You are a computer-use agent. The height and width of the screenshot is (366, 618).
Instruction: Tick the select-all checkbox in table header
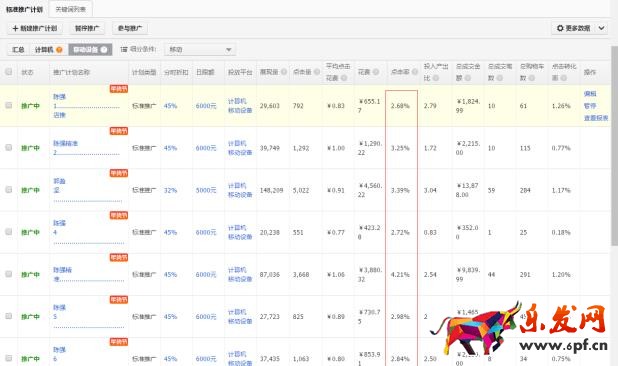pyautogui.click(x=8, y=72)
